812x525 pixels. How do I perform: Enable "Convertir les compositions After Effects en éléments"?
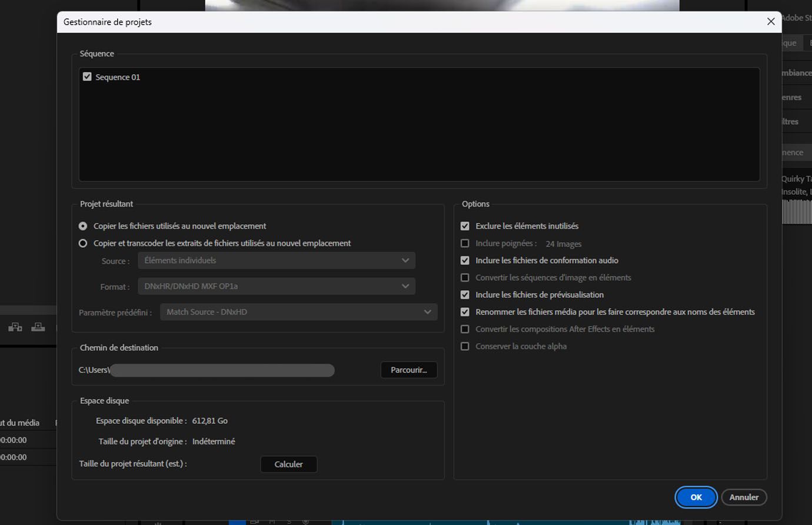(465, 329)
